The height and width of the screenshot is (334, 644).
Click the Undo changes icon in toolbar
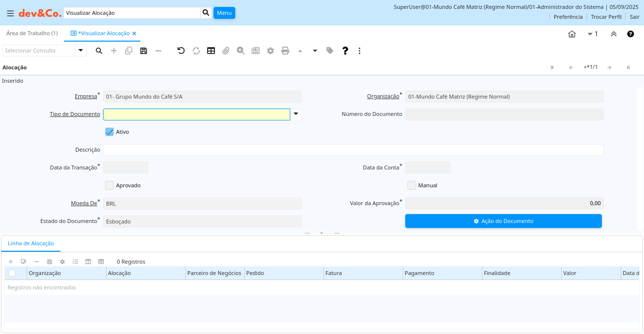click(x=181, y=51)
